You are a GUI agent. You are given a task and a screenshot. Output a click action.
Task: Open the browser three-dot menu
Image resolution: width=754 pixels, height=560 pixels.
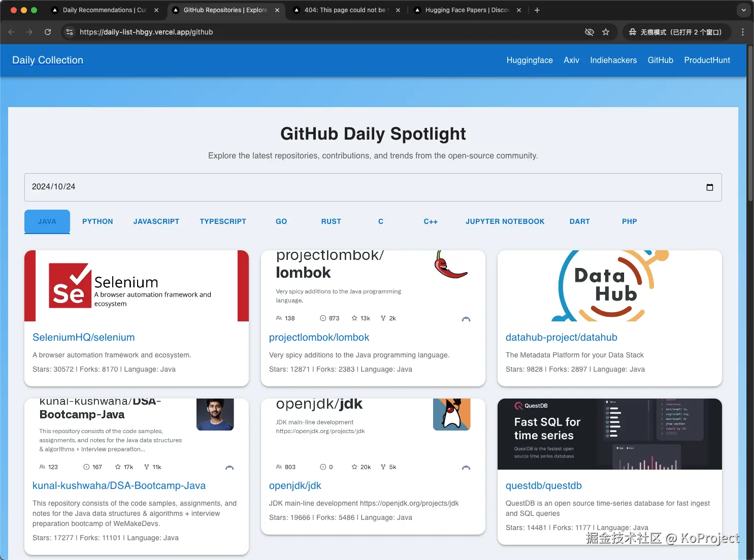(743, 32)
